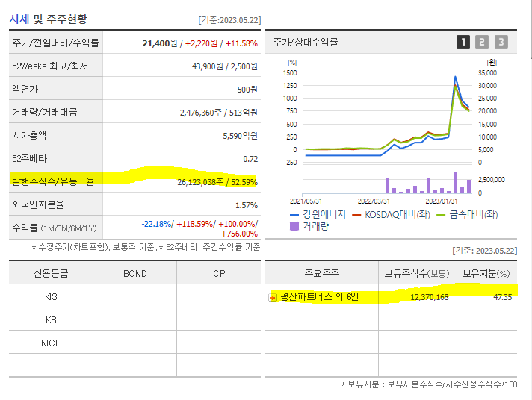Click the 보유지분 formula footnote
The width and height of the screenshot is (532, 400).
429,384
